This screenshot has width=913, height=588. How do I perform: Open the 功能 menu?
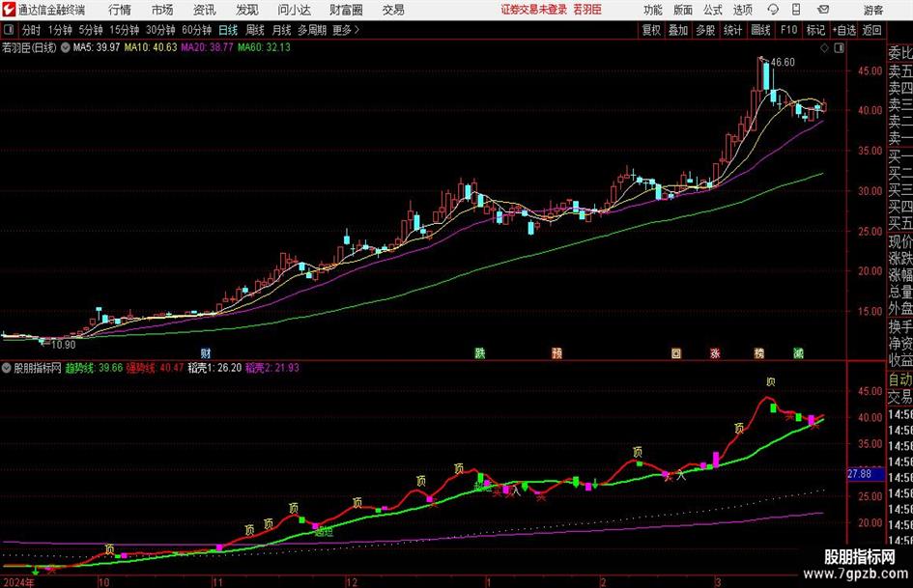tap(653, 10)
